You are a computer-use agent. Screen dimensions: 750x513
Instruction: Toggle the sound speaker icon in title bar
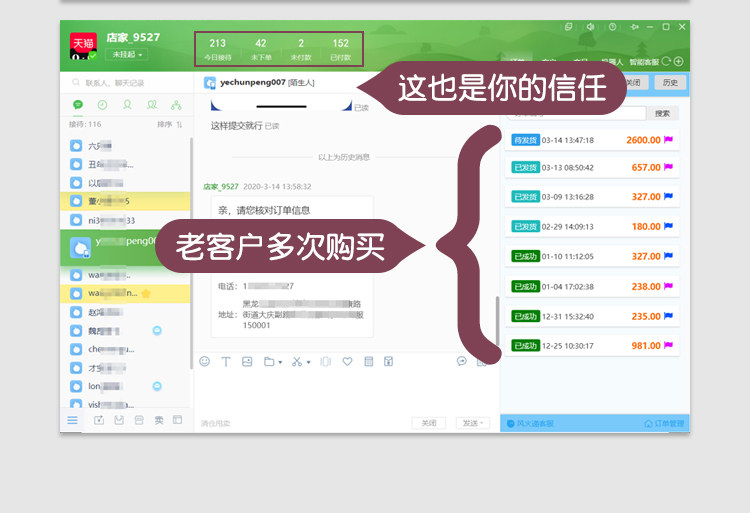point(591,27)
